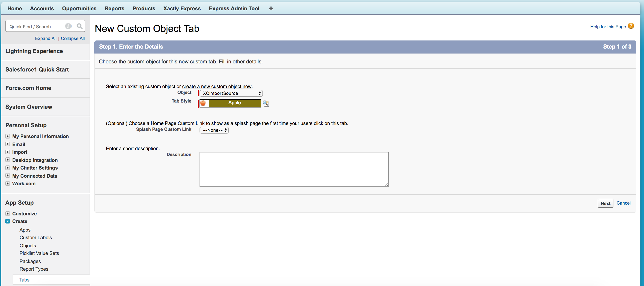Open the Tab Style lookup icon
Screen dimensions: 644x286
click(266, 103)
